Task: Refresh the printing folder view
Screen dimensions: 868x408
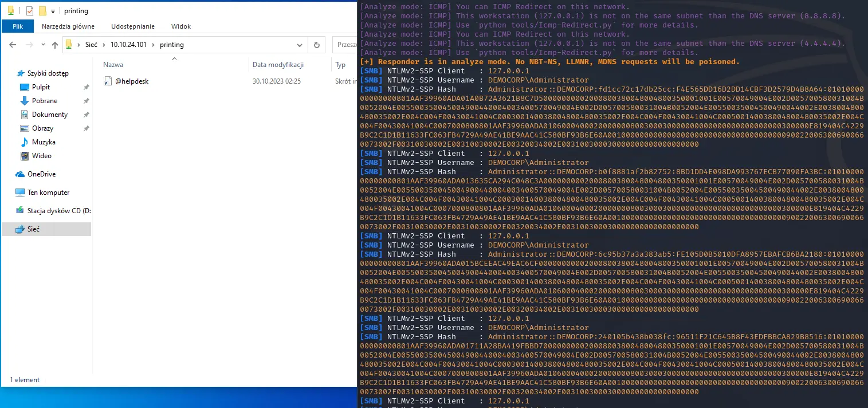Action: coord(316,45)
